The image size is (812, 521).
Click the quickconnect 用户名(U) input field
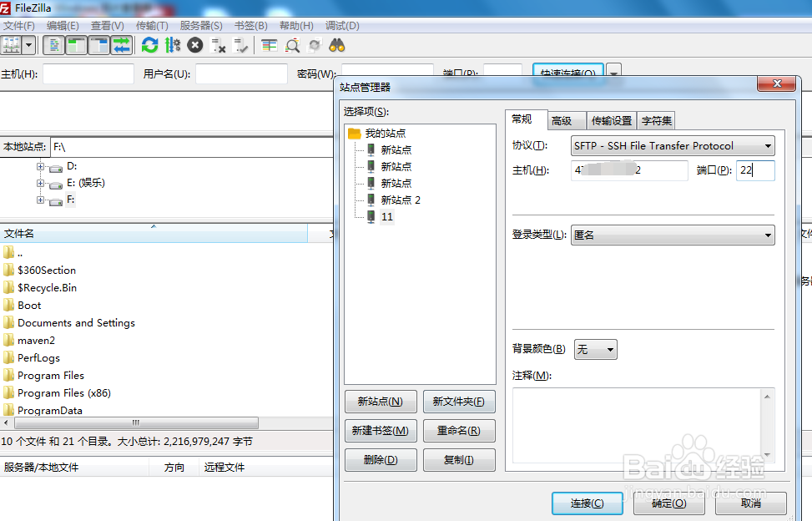[241, 73]
